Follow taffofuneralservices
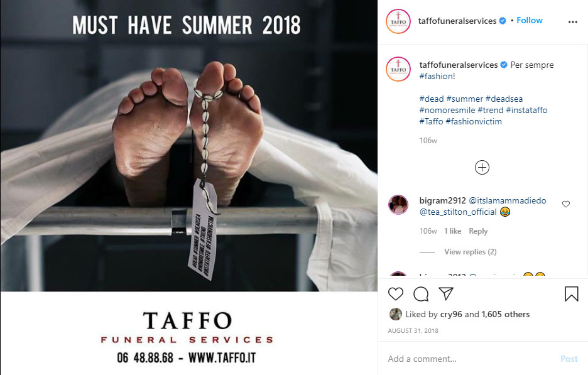Image resolution: width=588 pixels, height=375 pixels. [x=529, y=20]
